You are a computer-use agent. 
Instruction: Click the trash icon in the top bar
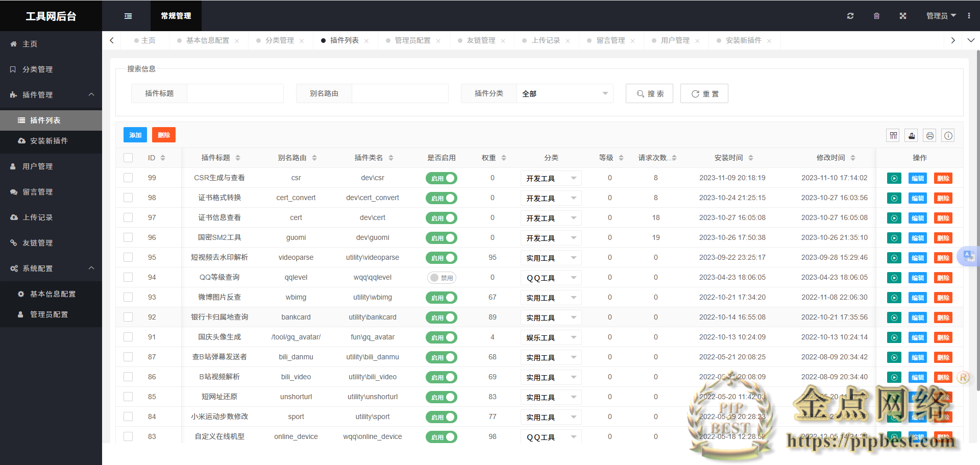[877, 16]
